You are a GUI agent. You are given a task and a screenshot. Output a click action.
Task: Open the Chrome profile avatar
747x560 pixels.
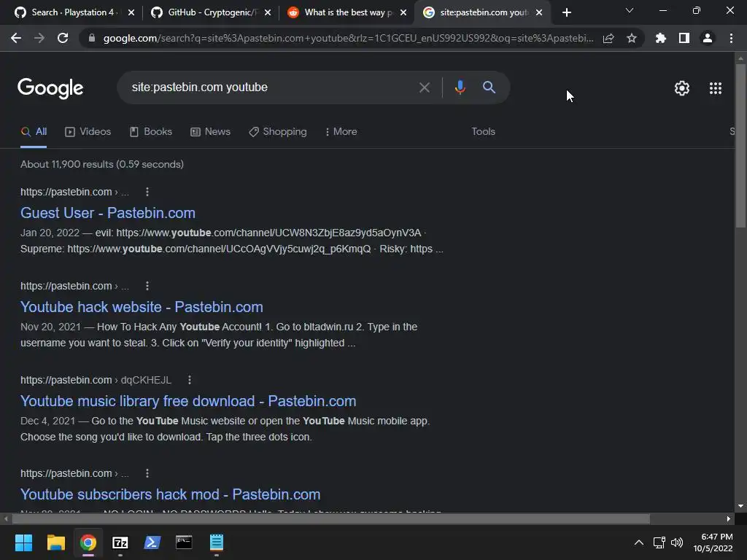coord(708,38)
